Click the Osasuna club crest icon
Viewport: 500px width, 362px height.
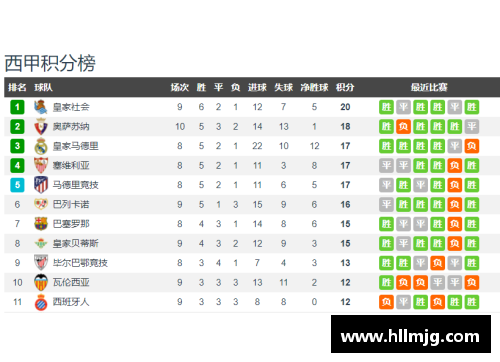tap(41, 126)
